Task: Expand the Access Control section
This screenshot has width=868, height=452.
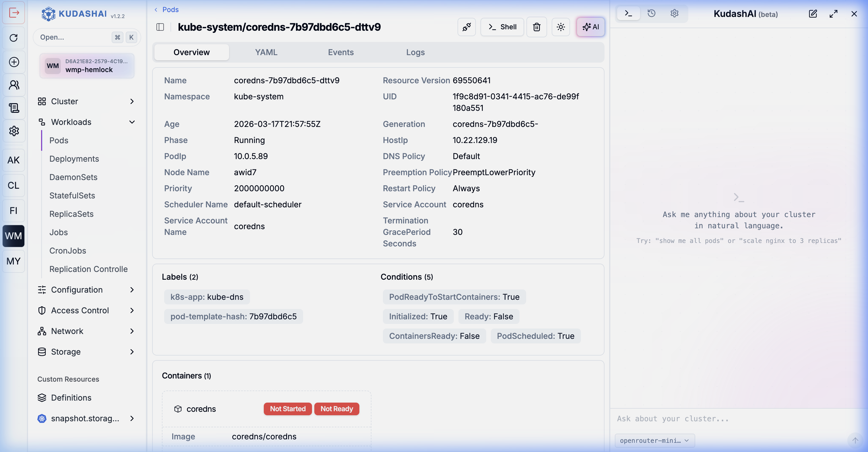Action: (87, 310)
